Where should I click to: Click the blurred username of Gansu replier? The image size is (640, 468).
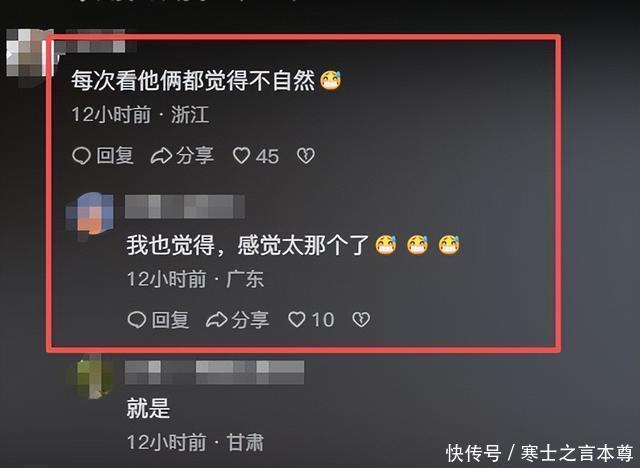(x=214, y=372)
